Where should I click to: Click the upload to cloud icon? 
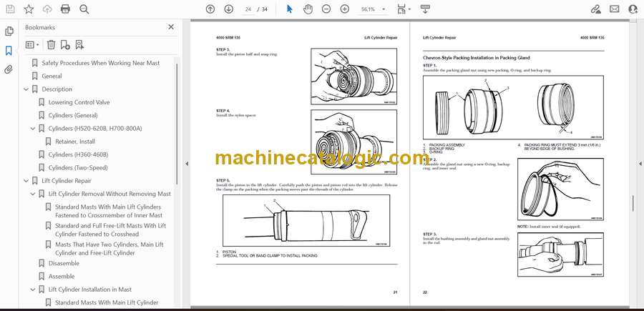47,9
